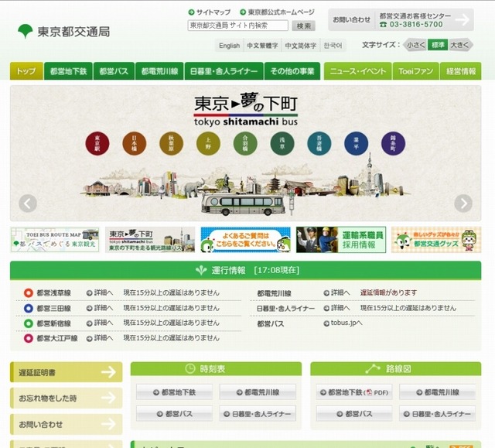This screenshot has height=448, width=495.
Task: Click the 都営大江戸線 magenta circle line icon
Action: [29, 338]
